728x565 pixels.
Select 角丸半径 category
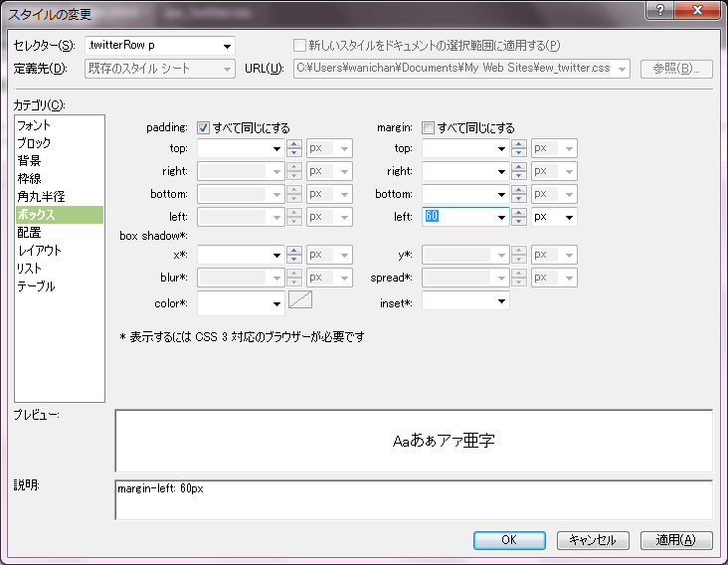click(x=60, y=197)
